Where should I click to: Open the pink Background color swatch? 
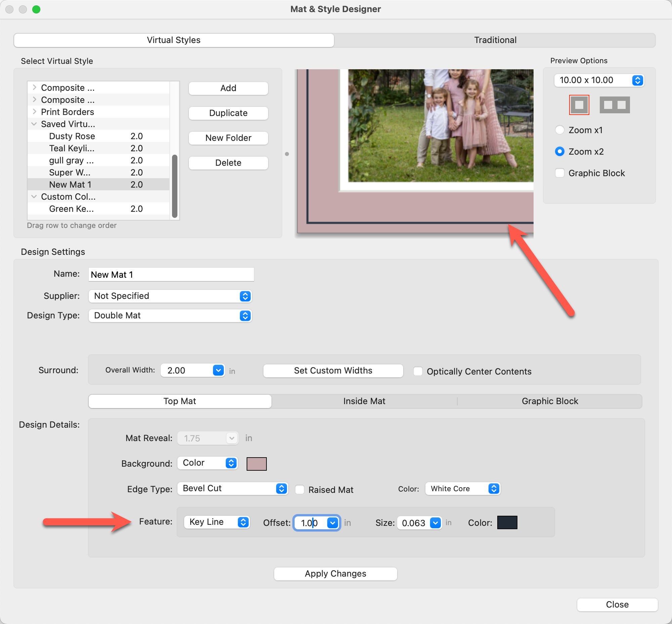pyautogui.click(x=256, y=464)
